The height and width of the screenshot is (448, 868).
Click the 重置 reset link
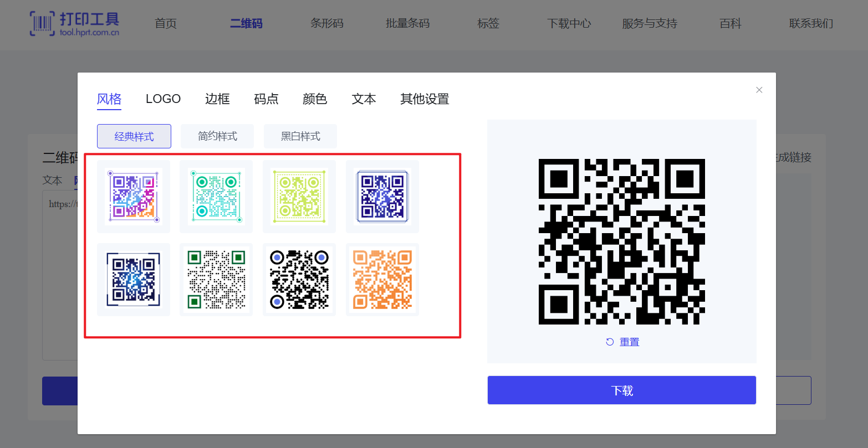[x=630, y=342]
